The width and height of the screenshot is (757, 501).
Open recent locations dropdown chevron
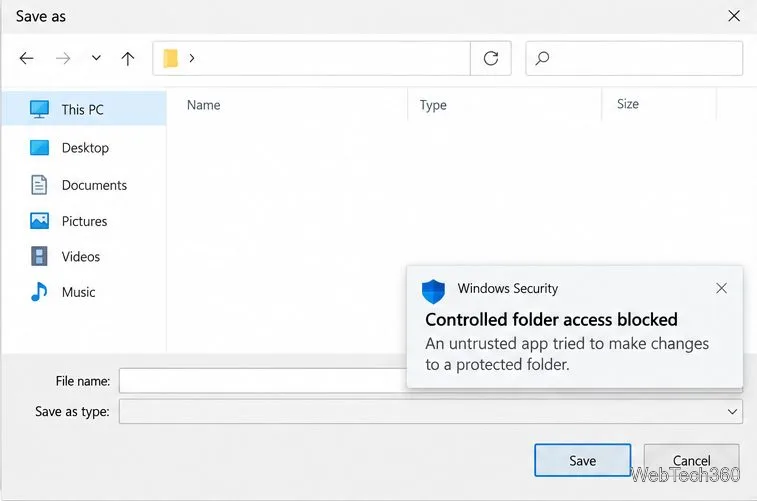(96, 58)
